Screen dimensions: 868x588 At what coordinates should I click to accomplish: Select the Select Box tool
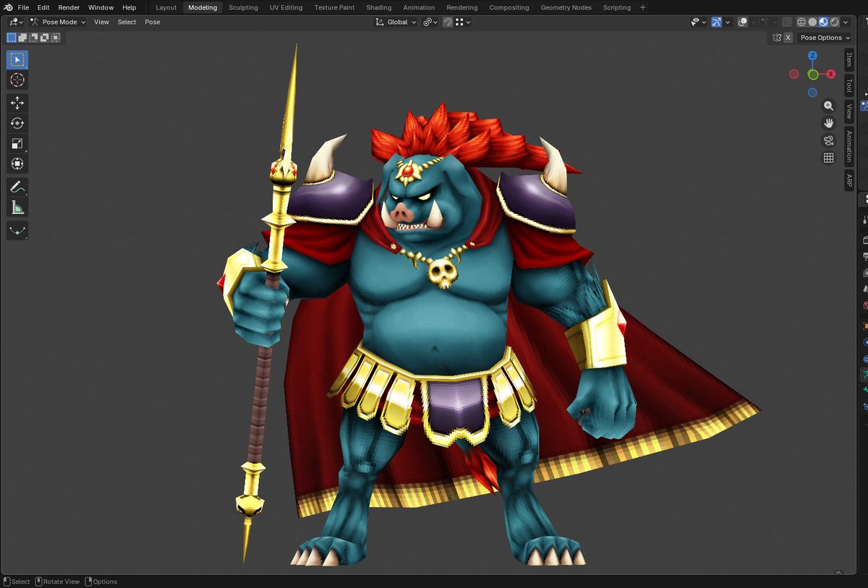tap(17, 59)
